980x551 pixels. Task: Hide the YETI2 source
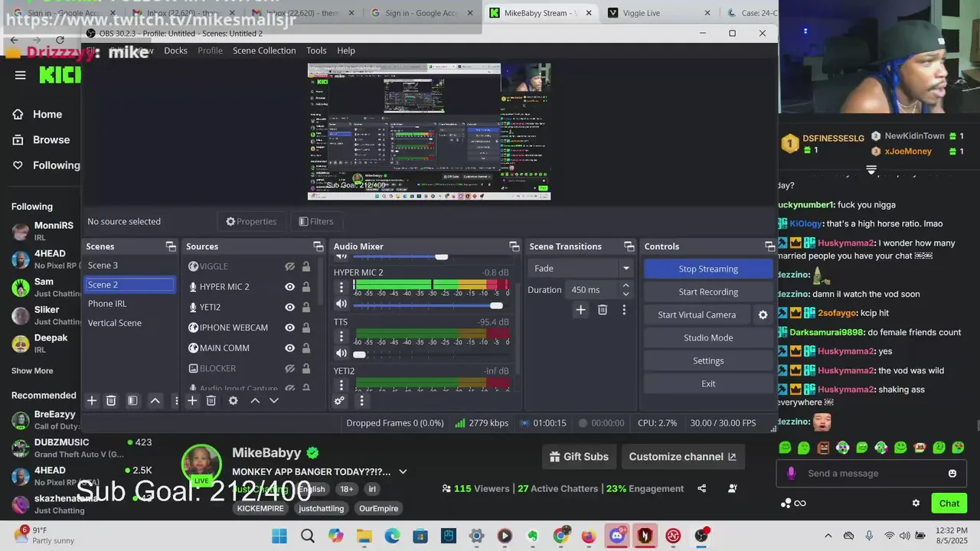click(289, 307)
